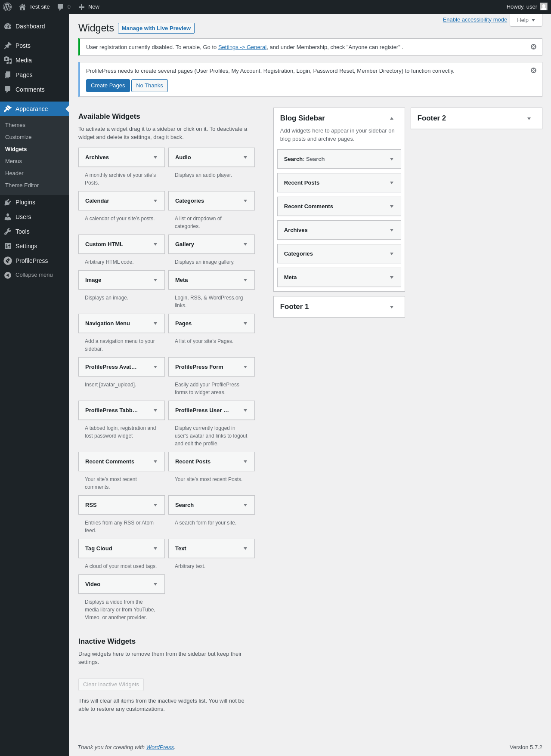Expand the Footer 2 widget area
551x756 pixels.
[529, 119]
